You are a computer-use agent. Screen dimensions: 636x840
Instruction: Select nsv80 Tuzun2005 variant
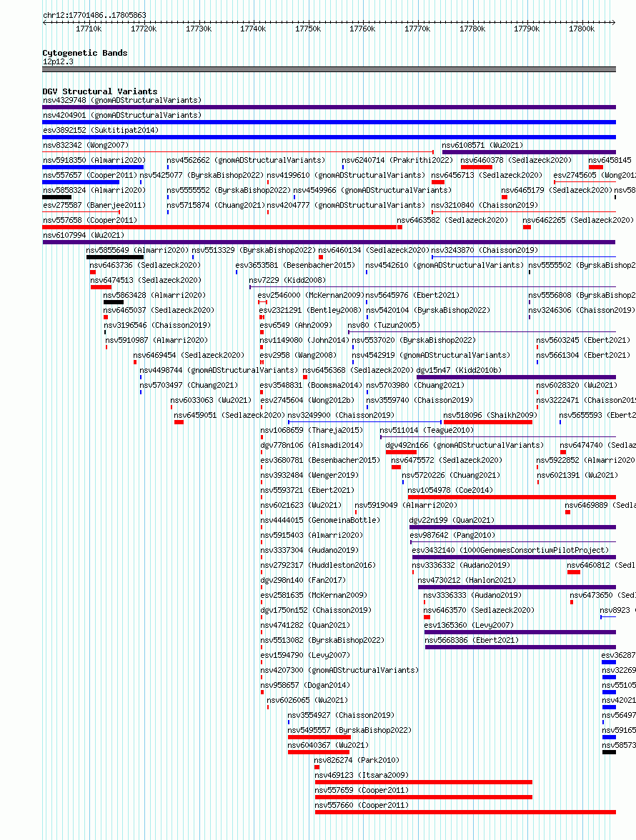tap(384, 325)
